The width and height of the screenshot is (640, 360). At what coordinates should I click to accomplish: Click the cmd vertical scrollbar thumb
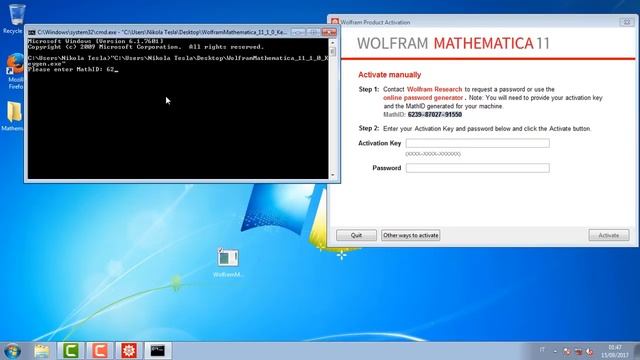[333, 51]
